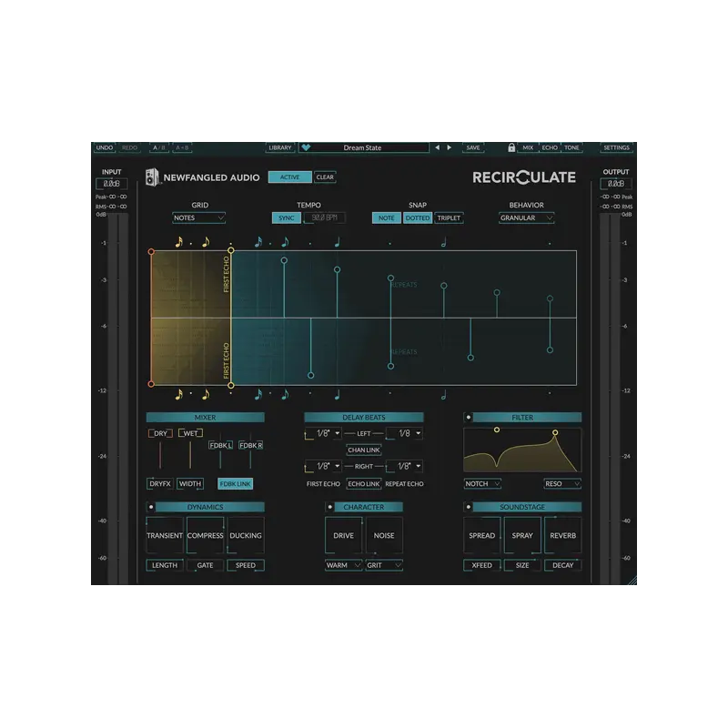Toggle the Character section power dot
Screen dimensions: 728x728
(330, 507)
